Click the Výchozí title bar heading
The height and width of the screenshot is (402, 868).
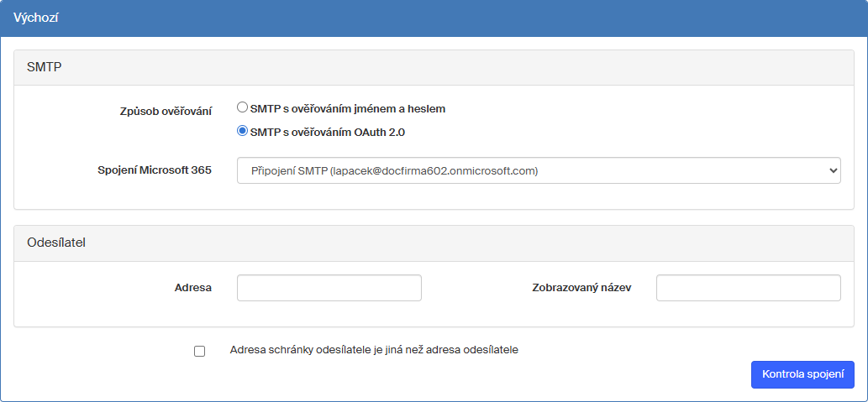coord(36,18)
